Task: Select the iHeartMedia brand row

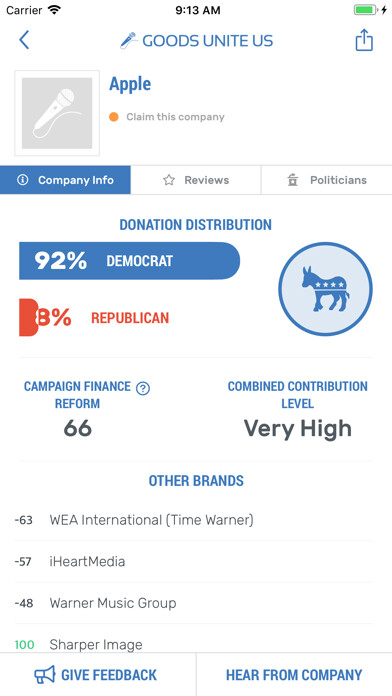Action: 193,562
